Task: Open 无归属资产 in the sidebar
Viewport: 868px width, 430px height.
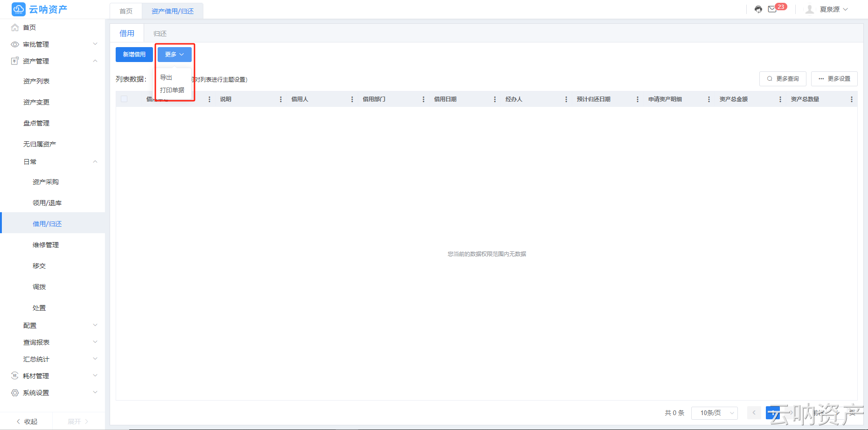Action: click(40, 144)
